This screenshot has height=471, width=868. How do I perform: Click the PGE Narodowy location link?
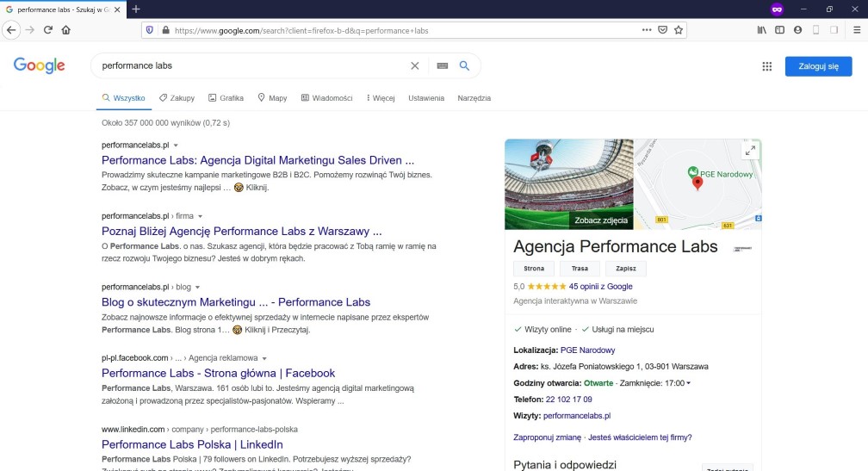coord(588,350)
